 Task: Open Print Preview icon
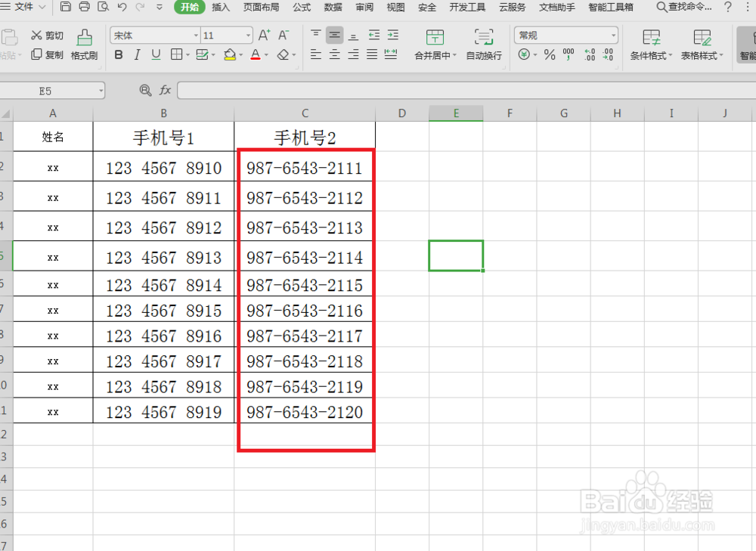[103, 7]
